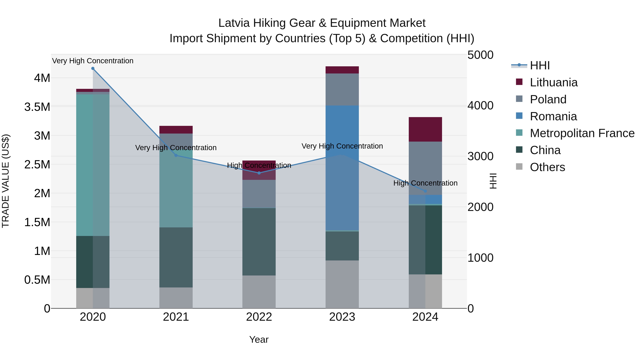
Task: Click the Poland segment in the 2023 bar
Action: 342,89
